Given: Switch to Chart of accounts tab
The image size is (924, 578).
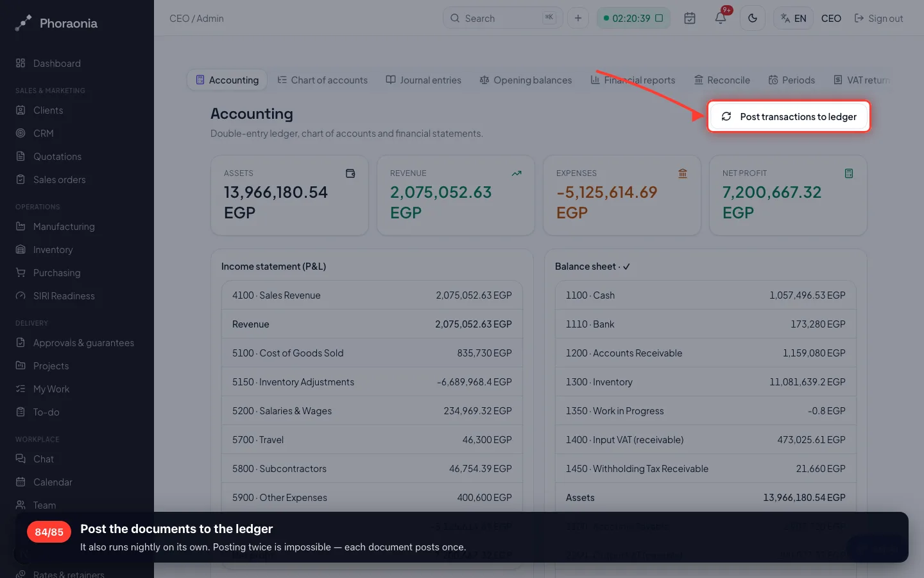Looking at the screenshot, I should (323, 80).
